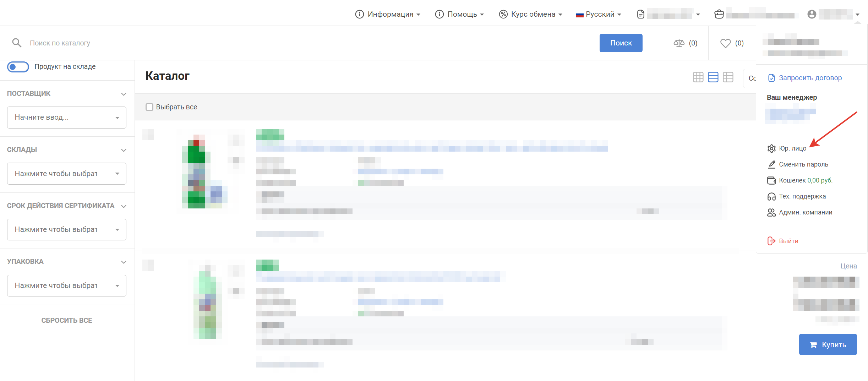
Task: Switch catalog to list view icon
Action: [x=713, y=77]
